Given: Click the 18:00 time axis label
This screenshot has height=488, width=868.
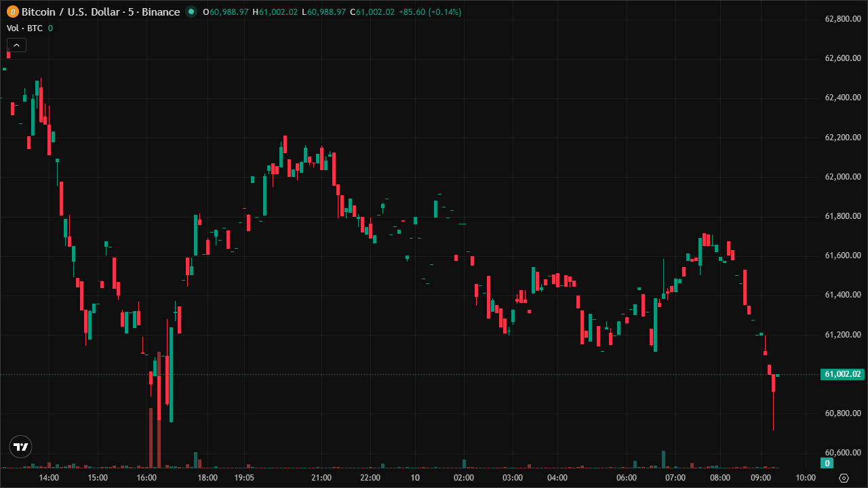Looking at the screenshot, I should tap(208, 478).
